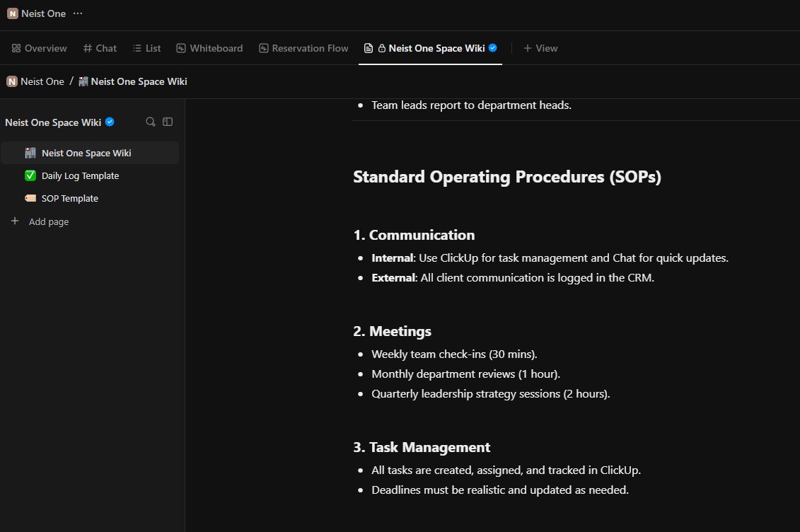Click Add page in the sidebar
Image resolution: width=800 pixels, height=532 pixels.
coord(49,221)
